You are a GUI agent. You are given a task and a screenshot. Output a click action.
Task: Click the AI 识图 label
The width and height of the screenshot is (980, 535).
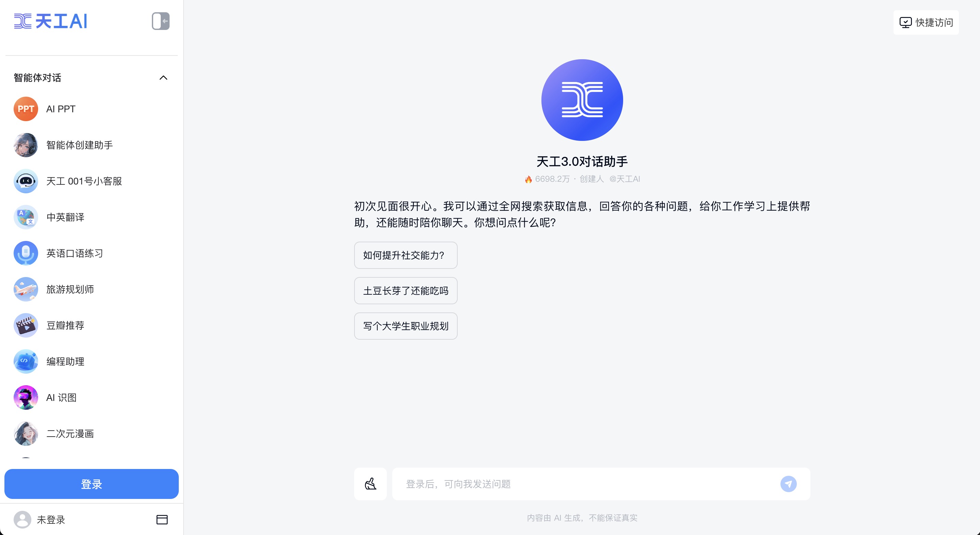(61, 398)
